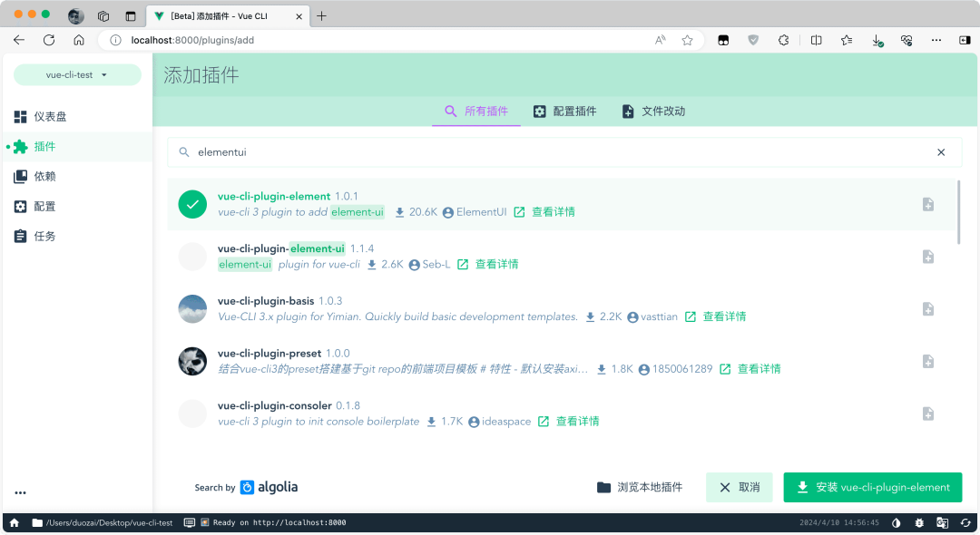Click the vue-cli-plugin-basis plugin name
The height and width of the screenshot is (535, 980).
[x=266, y=301]
